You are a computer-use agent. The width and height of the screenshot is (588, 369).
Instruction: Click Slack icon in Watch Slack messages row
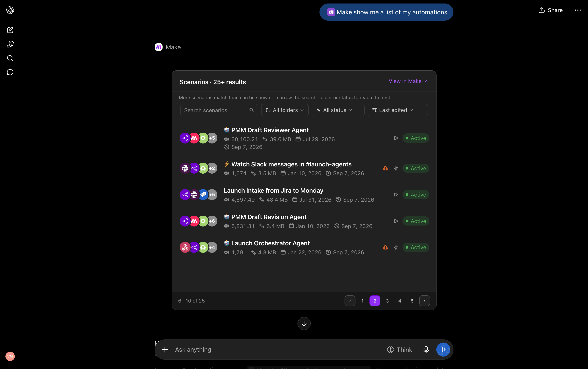(x=185, y=168)
